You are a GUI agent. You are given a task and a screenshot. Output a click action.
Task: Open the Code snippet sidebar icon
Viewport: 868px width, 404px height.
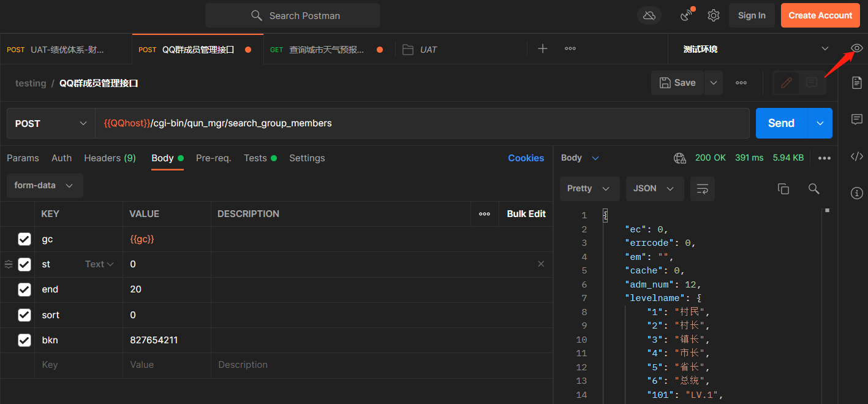tap(857, 156)
